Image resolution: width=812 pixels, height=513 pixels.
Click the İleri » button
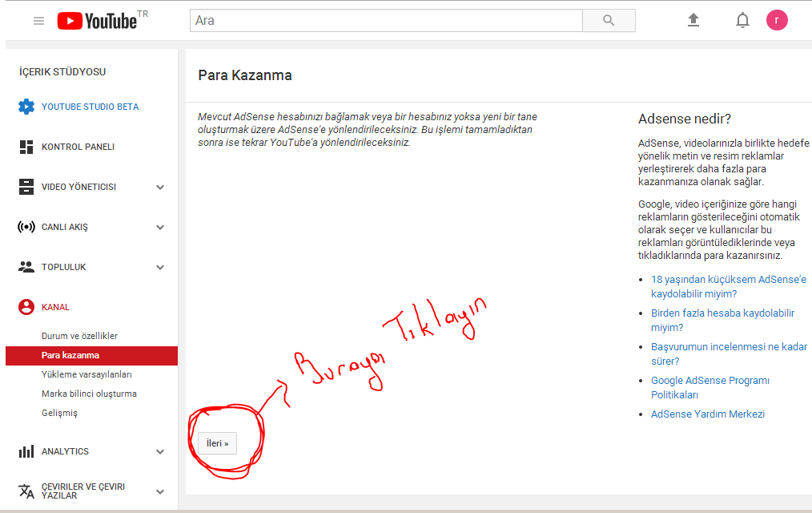point(218,443)
